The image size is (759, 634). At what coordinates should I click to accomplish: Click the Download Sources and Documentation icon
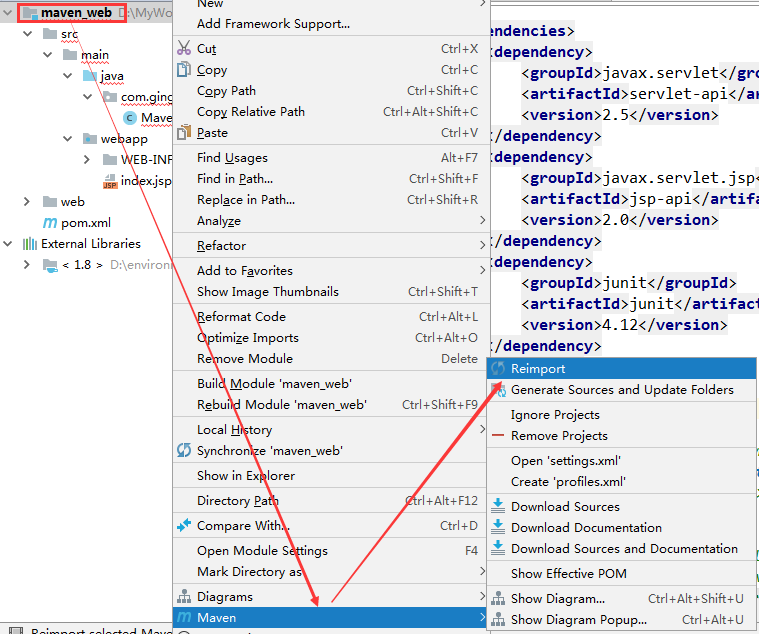click(498, 548)
